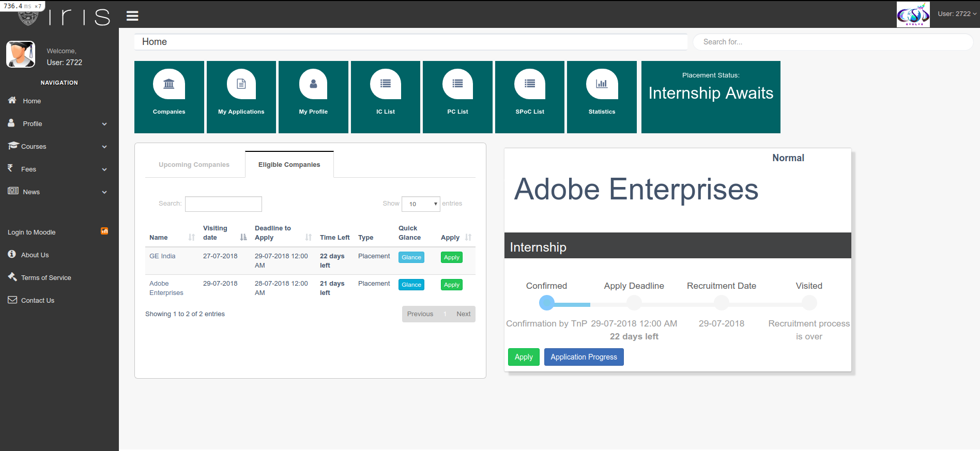
Task: Open the entries count dropdown
Action: coord(421,204)
